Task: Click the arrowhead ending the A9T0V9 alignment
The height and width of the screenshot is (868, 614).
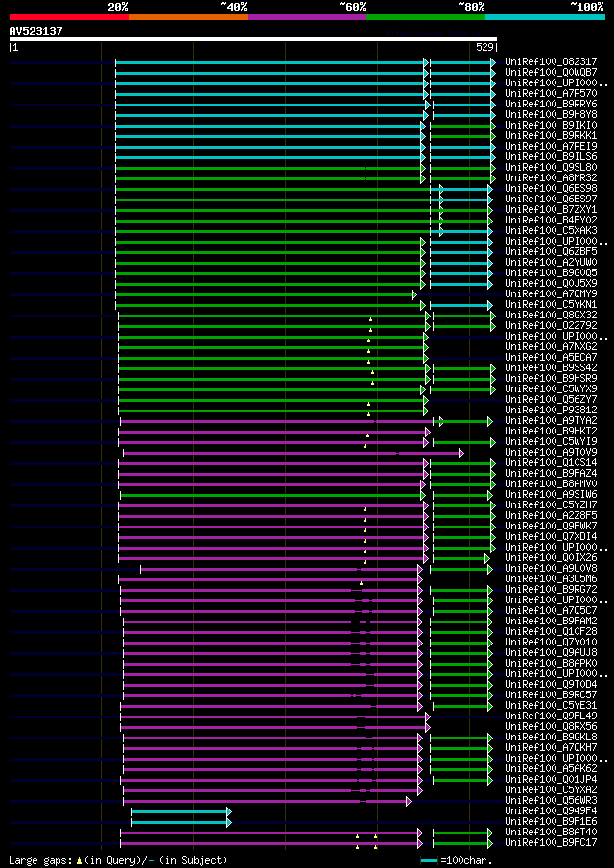Action: 460,454
